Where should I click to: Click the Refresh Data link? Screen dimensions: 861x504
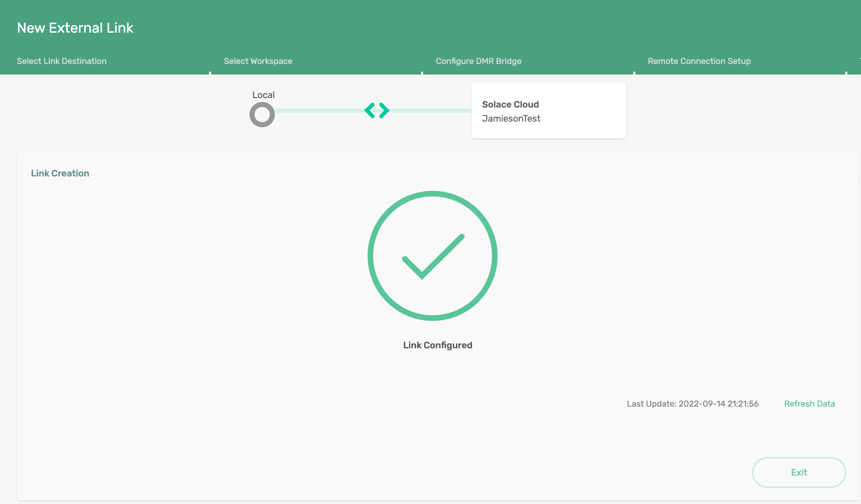pos(809,404)
